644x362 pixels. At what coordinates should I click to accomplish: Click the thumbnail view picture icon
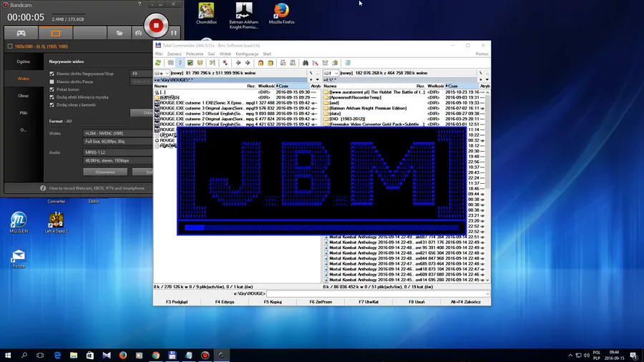coord(190,63)
